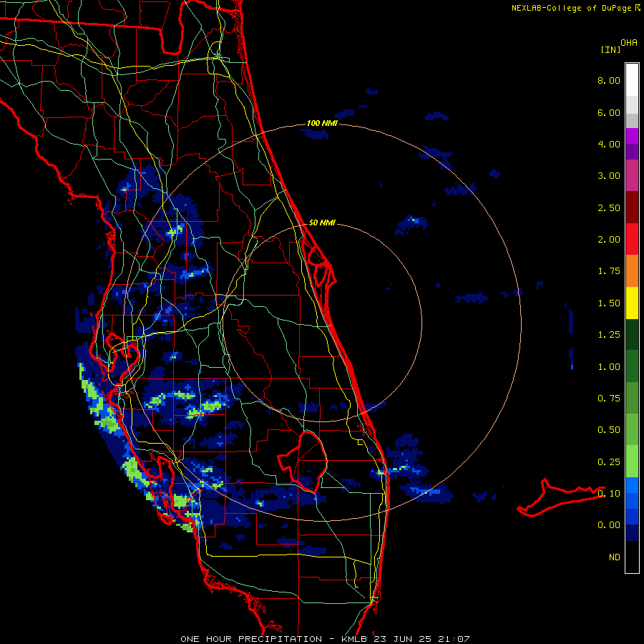
Task: Click the black ND swatch in legend
Action: point(632,557)
